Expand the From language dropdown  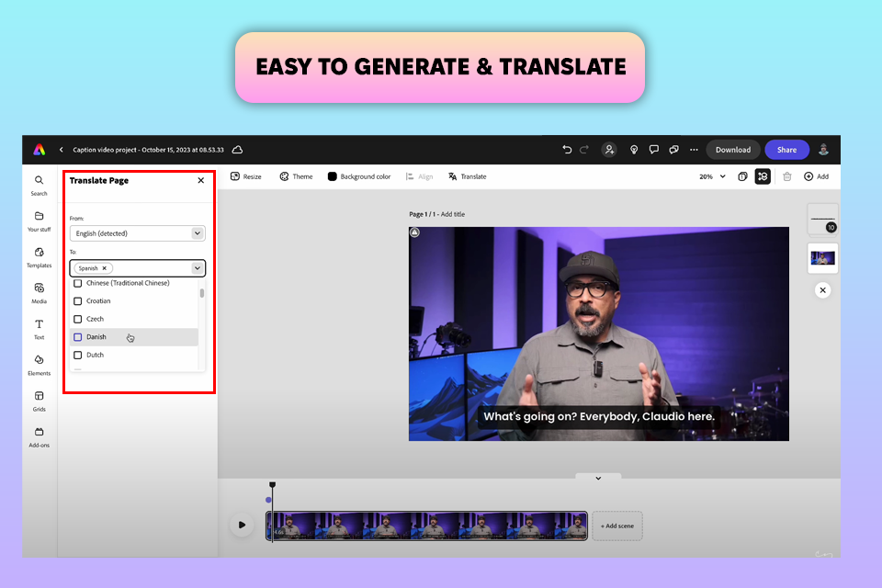coord(197,233)
